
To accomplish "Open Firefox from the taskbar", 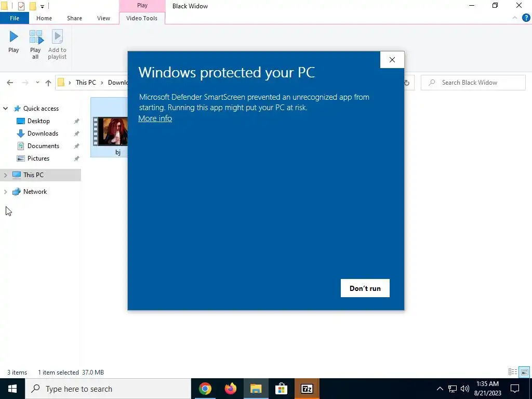I will pyautogui.click(x=230, y=389).
